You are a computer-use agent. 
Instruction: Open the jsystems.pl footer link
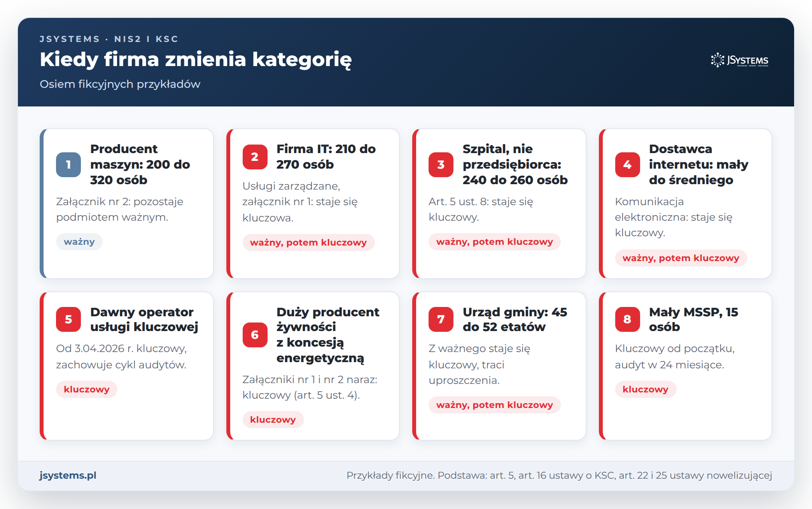68,475
